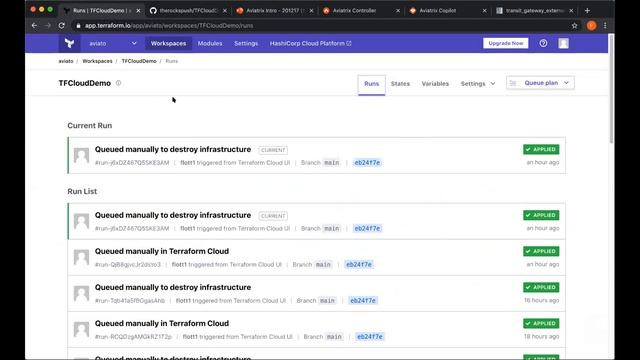Open commit eb24f7e on run-QB8gjvcJr2dsYo3 row
640x360 pixels.
pos(359,264)
